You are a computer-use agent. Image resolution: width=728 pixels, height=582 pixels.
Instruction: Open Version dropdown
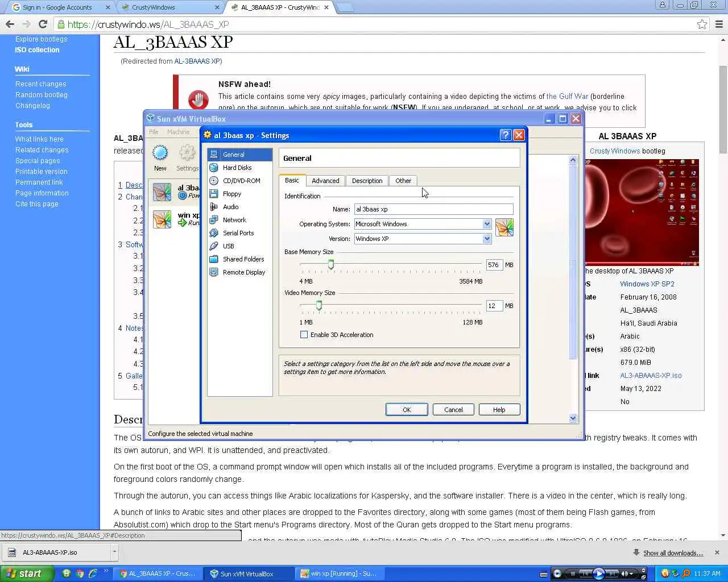pyautogui.click(x=487, y=239)
